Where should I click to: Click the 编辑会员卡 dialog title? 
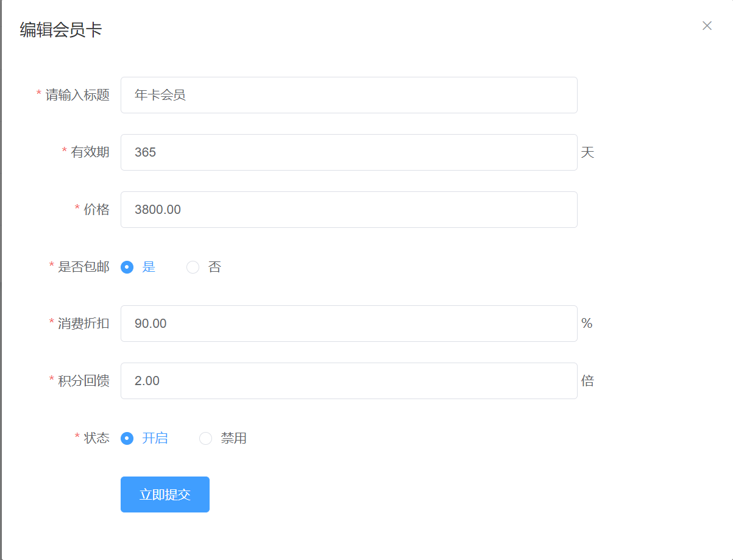click(x=61, y=30)
